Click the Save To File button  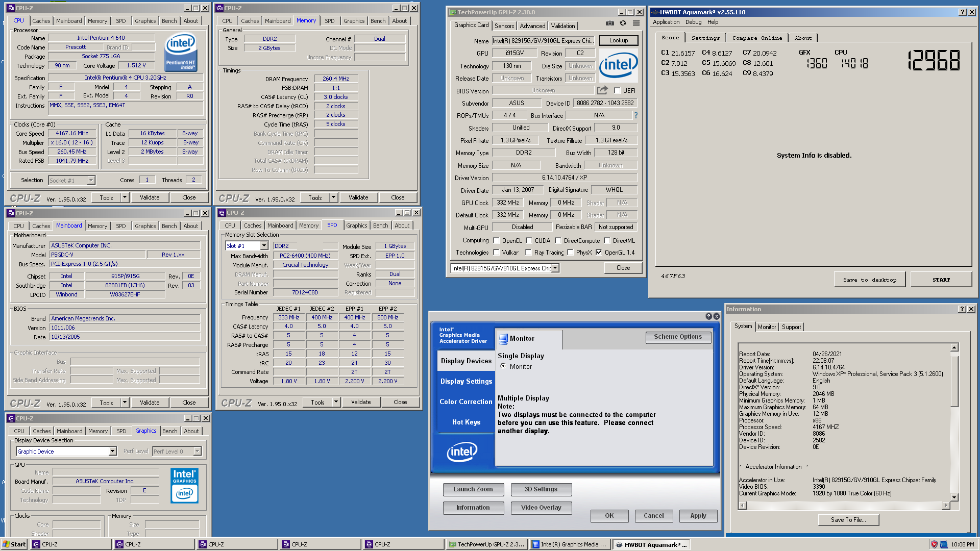848,520
